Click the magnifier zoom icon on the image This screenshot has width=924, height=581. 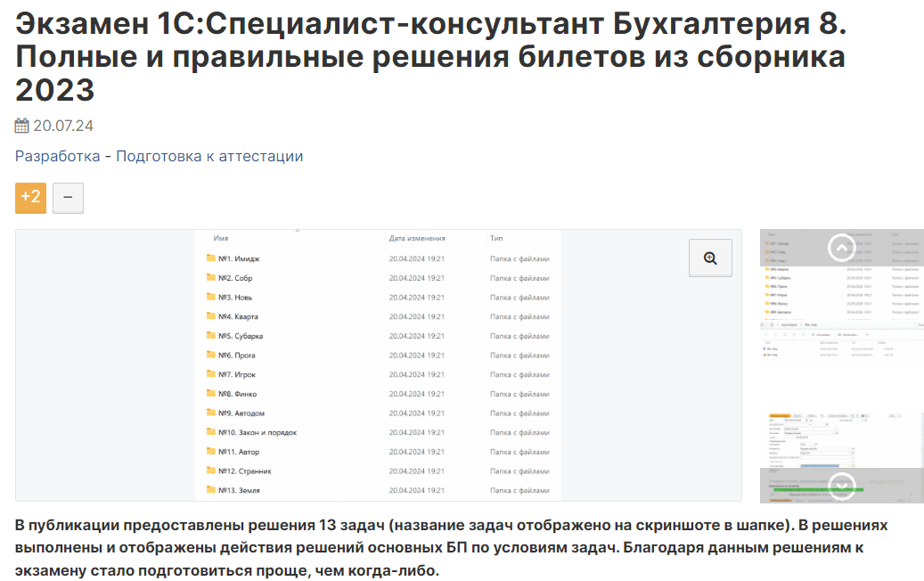(x=710, y=258)
